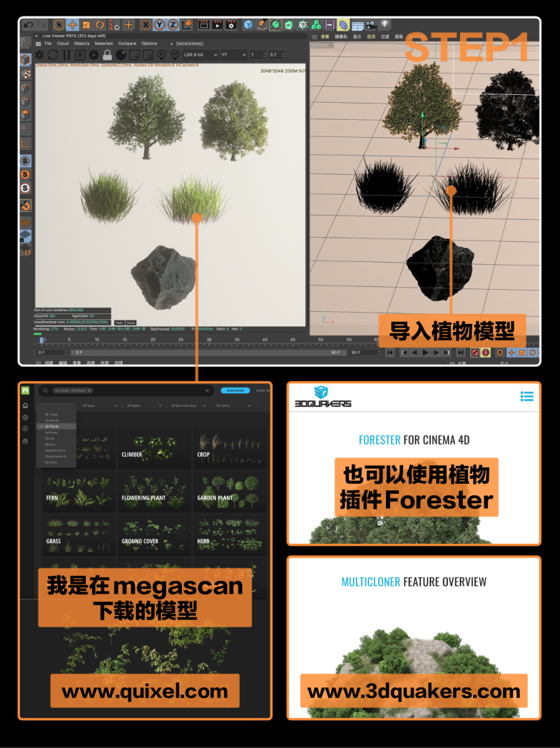Image resolution: width=560 pixels, height=748 pixels.
Task: Open the PT kernel dropdown
Action: click(233, 55)
